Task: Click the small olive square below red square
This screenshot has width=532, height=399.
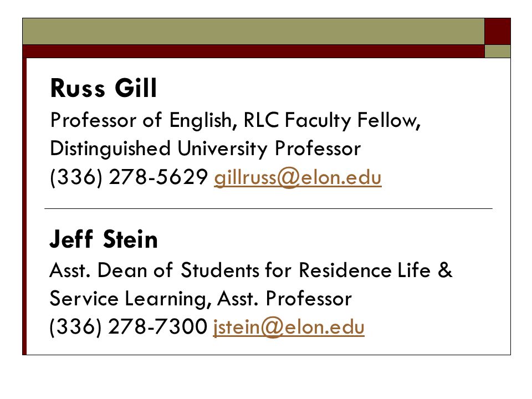Action: (498, 51)
